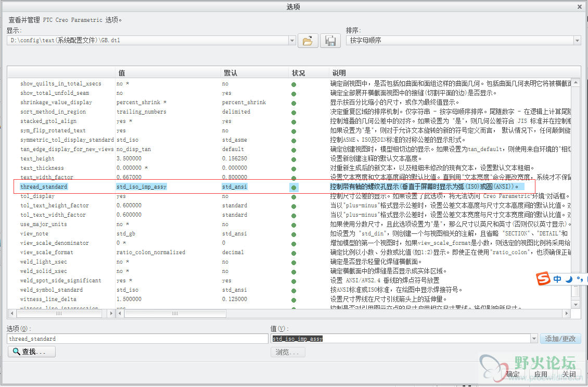Viewport: 588px width, 387px height.
Task: Click green status dot for weld_symbol_standard row
Action: [293, 291]
